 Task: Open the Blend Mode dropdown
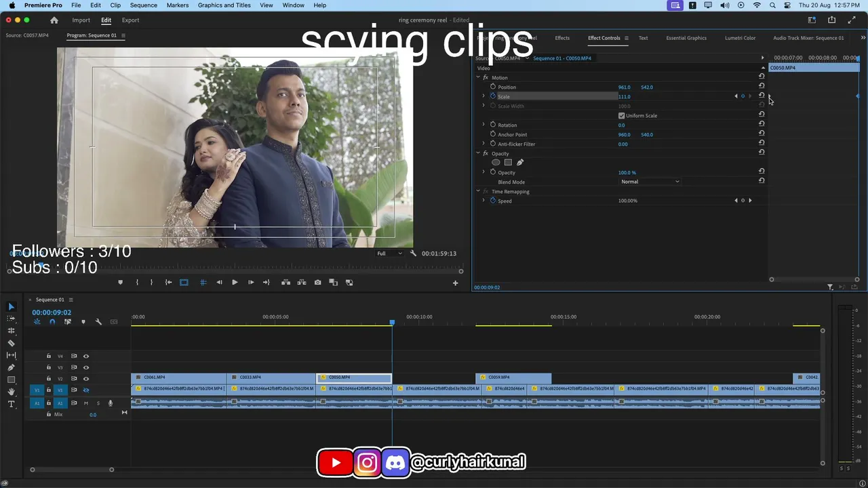point(650,182)
